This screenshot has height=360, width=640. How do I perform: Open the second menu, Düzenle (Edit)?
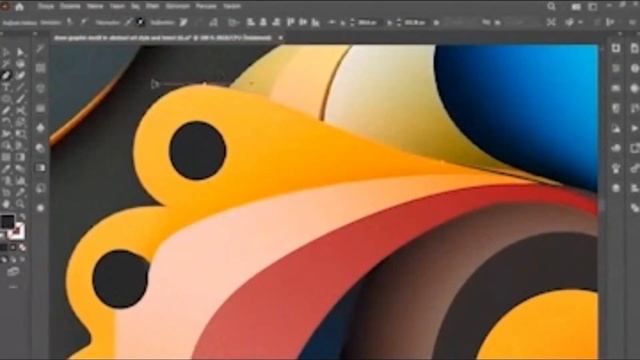(x=70, y=7)
